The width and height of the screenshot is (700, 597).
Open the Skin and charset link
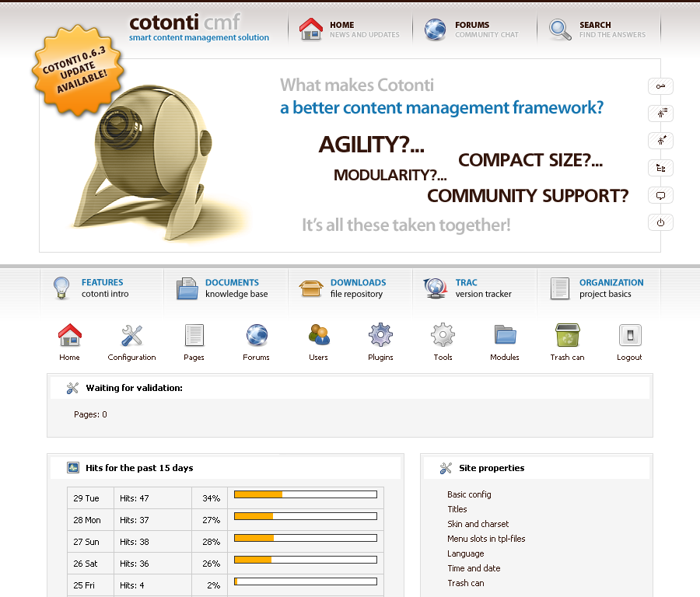coord(478,524)
